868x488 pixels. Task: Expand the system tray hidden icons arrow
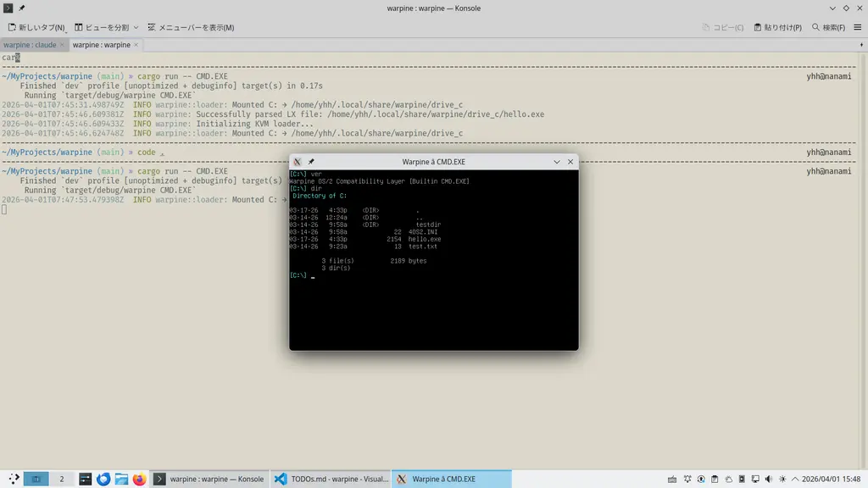[793, 479]
